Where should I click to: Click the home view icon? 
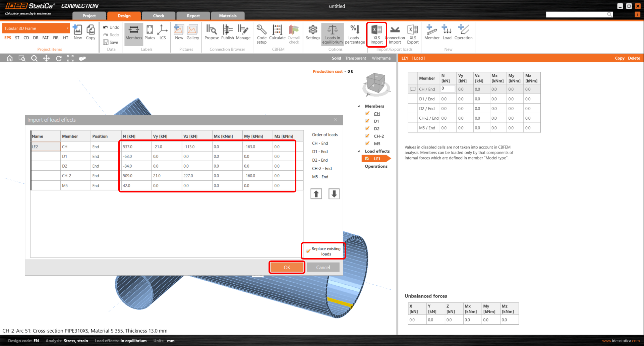click(10, 58)
